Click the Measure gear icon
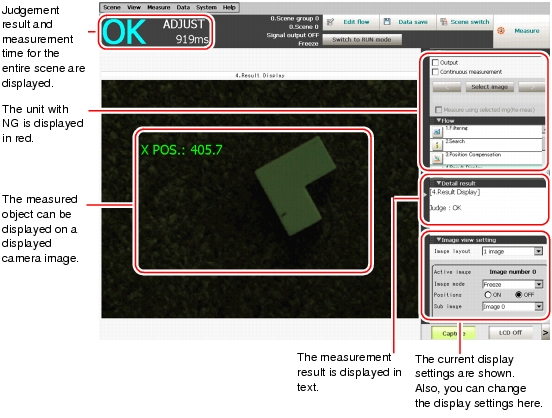The image size is (552, 418). pos(501,31)
